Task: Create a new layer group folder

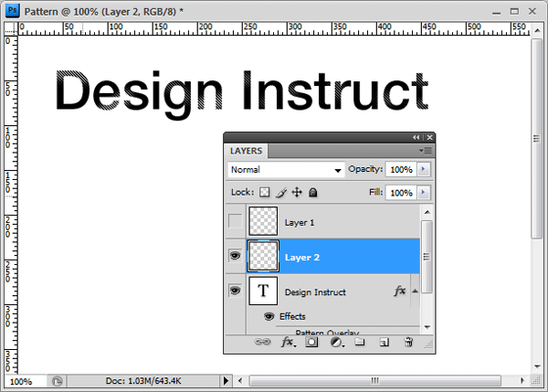Action: pyautogui.click(x=360, y=342)
